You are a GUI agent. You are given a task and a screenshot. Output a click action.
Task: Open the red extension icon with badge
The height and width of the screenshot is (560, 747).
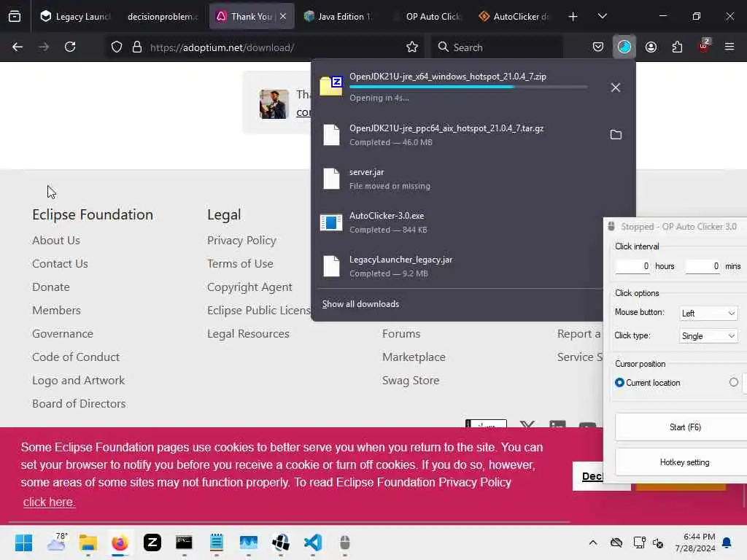pos(704,46)
